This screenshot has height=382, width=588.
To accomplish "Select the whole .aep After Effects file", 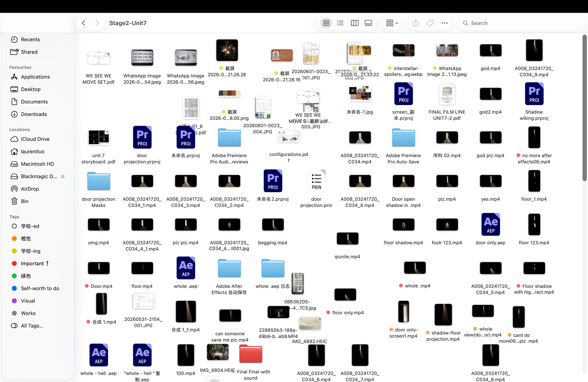I will tap(186, 268).
